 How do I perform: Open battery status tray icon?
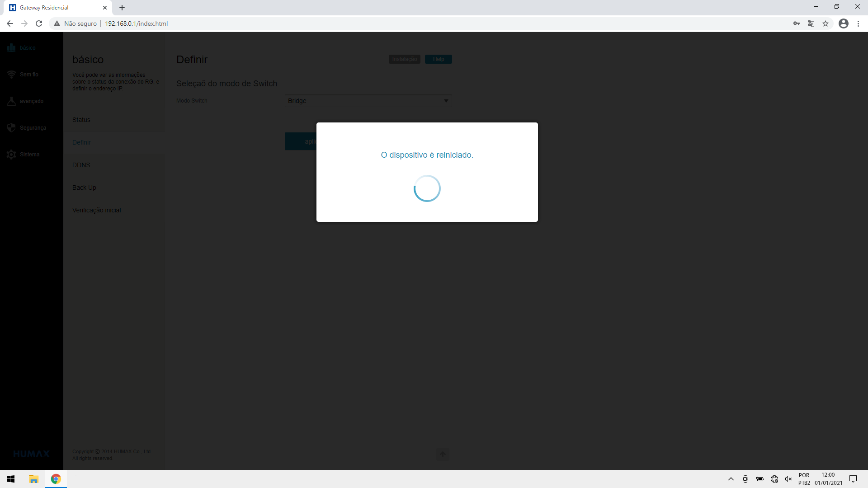coord(760,479)
